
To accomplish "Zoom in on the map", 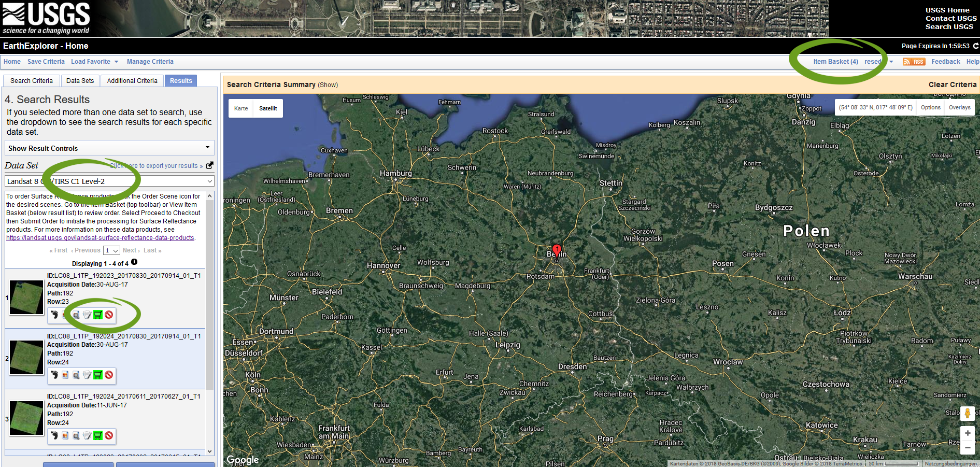I will (968, 433).
